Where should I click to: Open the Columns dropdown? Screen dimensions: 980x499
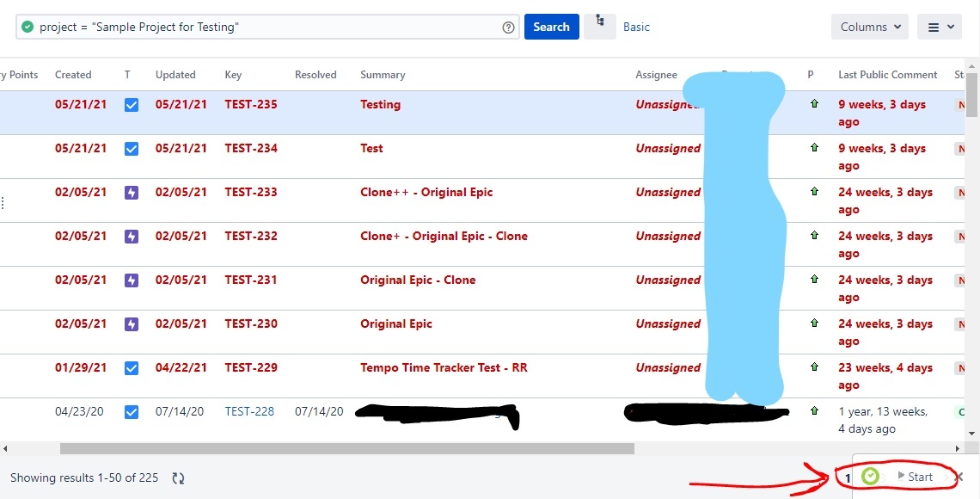coord(869,27)
